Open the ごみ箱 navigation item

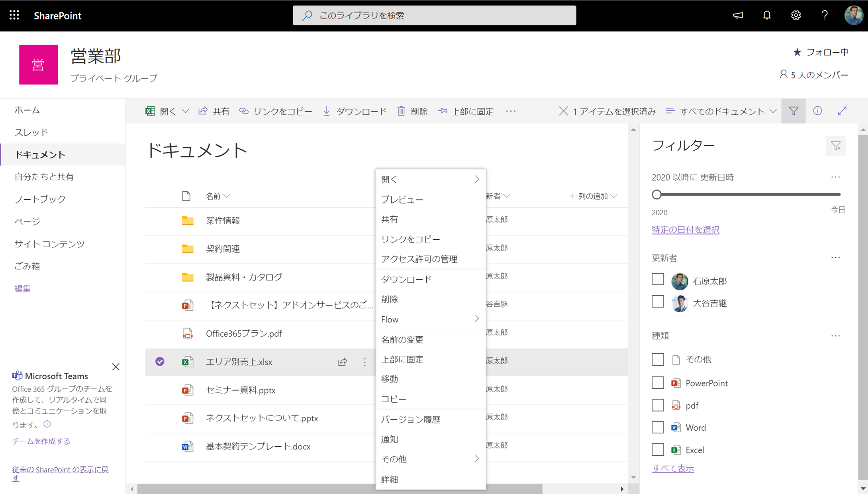[27, 266]
